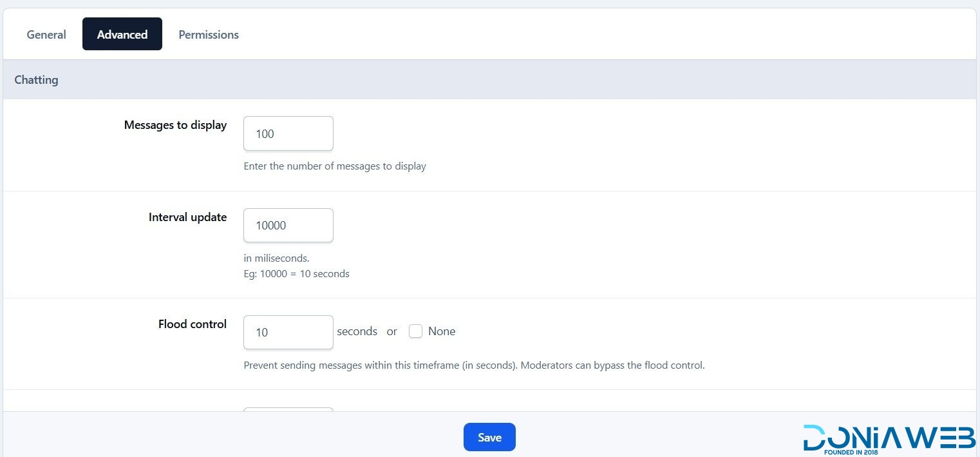Click the 'in miliseconds.' hint text

click(x=276, y=258)
